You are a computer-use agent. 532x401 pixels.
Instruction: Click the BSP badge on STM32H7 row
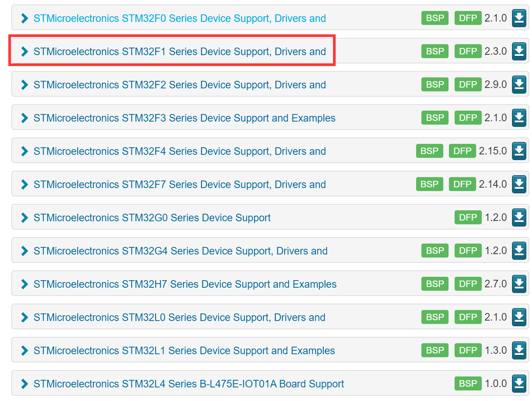435,284
